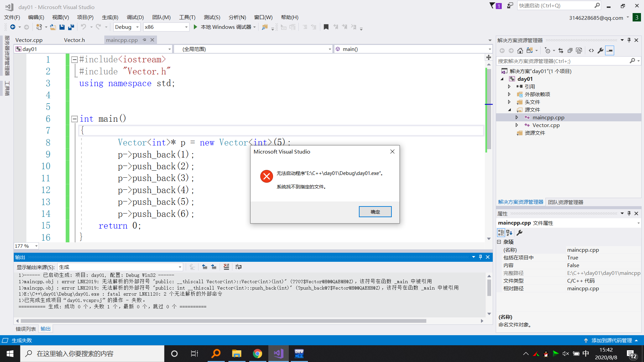Toggle a bookmark with the bookmark icon
The height and width of the screenshot is (362, 644).
coord(326,27)
